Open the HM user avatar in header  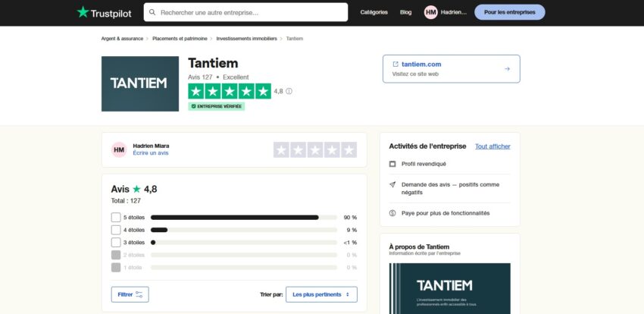[431, 12]
